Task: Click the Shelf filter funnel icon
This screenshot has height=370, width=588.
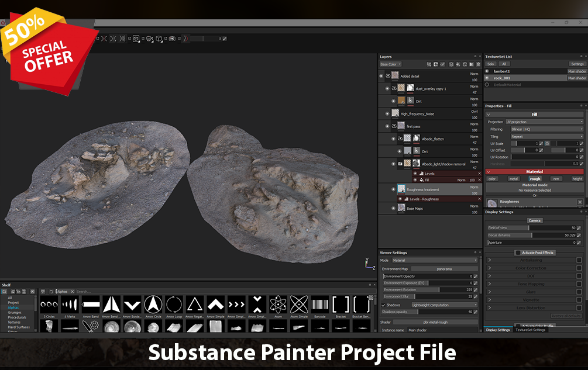Action: pos(43,291)
